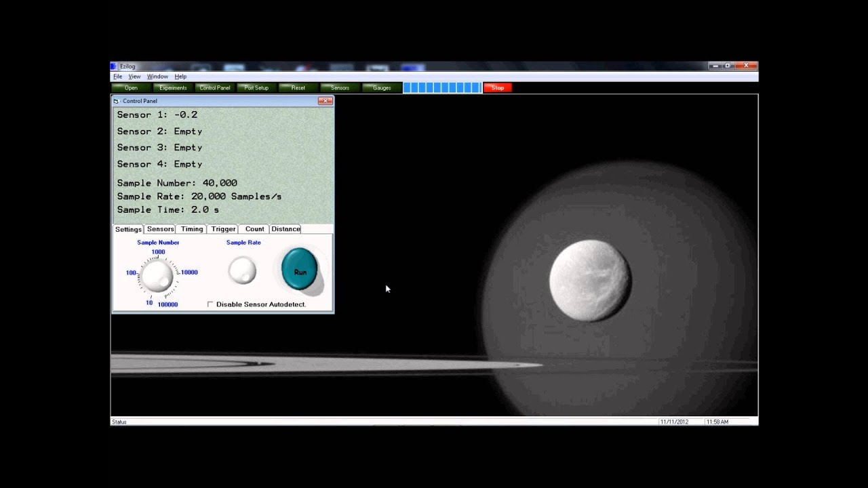Click the Status text in status bar

(x=119, y=422)
